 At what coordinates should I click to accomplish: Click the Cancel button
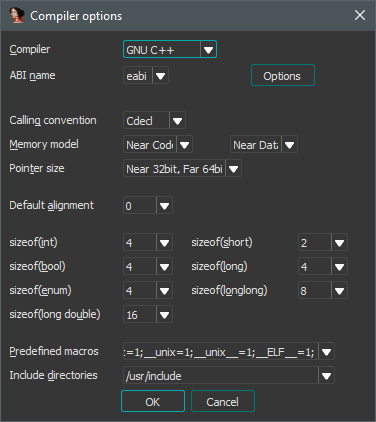[x=223, y=401]
